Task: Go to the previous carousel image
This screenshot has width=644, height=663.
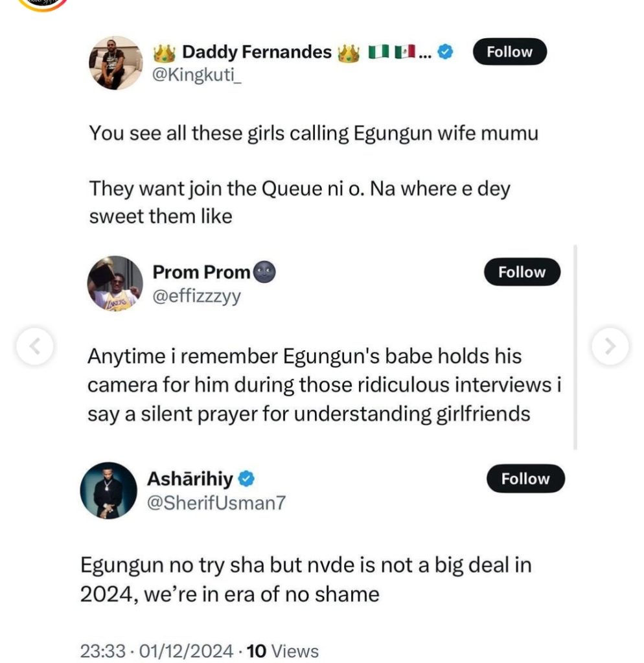Action: (x=35, y=346)
